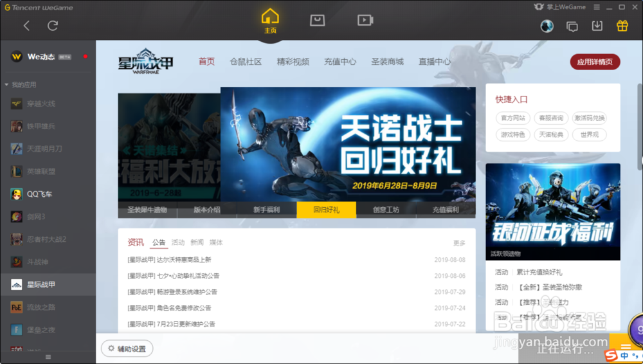643x364 pixels.
Task: Open the 天诺战士回归好礼 banner
Action: [348, 144]
